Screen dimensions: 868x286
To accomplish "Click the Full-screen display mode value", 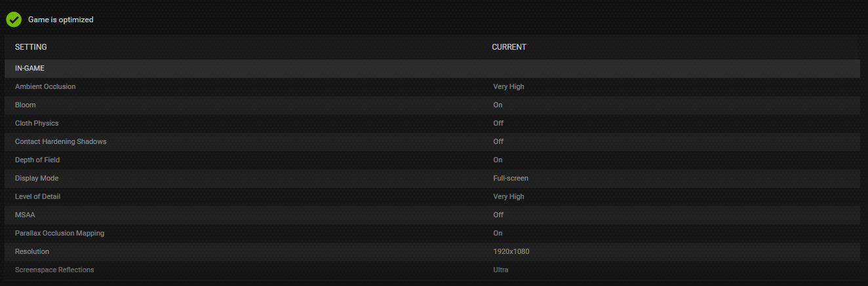I will [511, 178].
